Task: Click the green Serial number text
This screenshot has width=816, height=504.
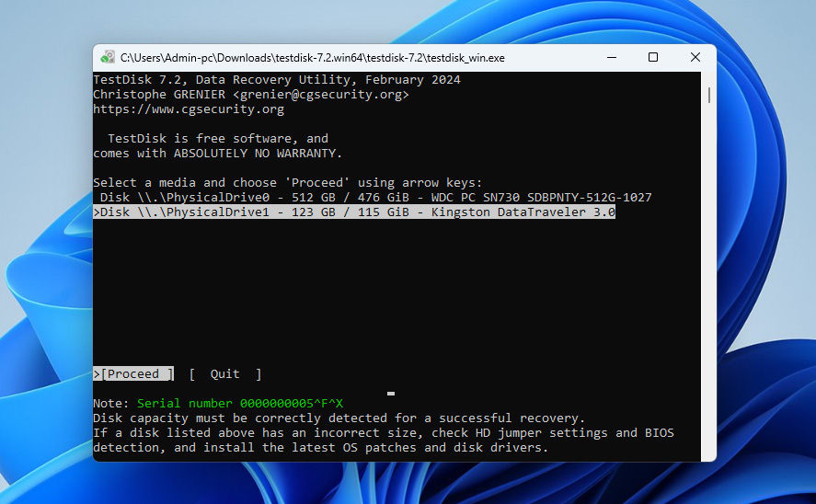Action: click(239, 404)
